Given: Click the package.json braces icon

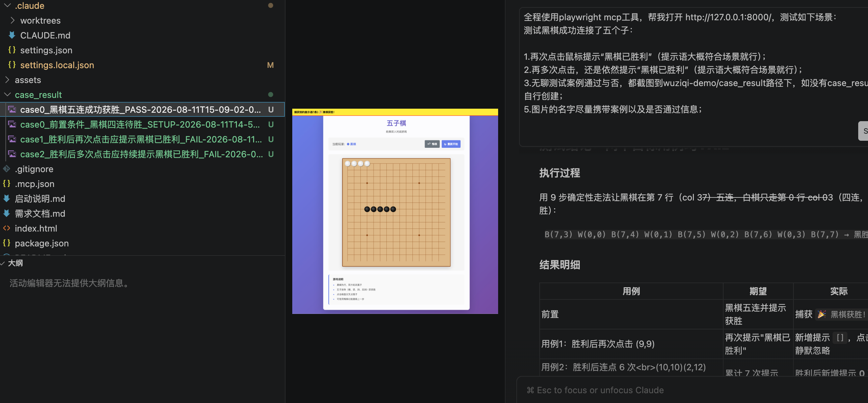Looking at the screenshot, I should click(x=7, y=243).
